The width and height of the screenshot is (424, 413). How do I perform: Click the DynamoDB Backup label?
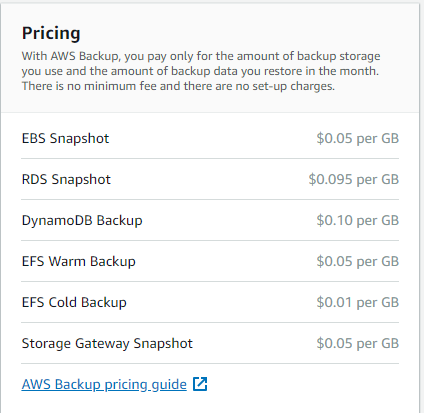point(82,220)
